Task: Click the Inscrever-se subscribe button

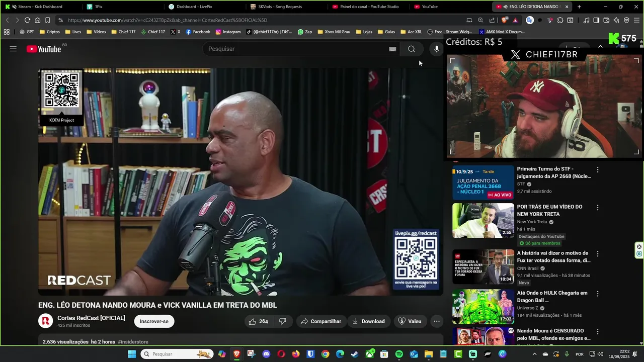Action: (154, 321)
